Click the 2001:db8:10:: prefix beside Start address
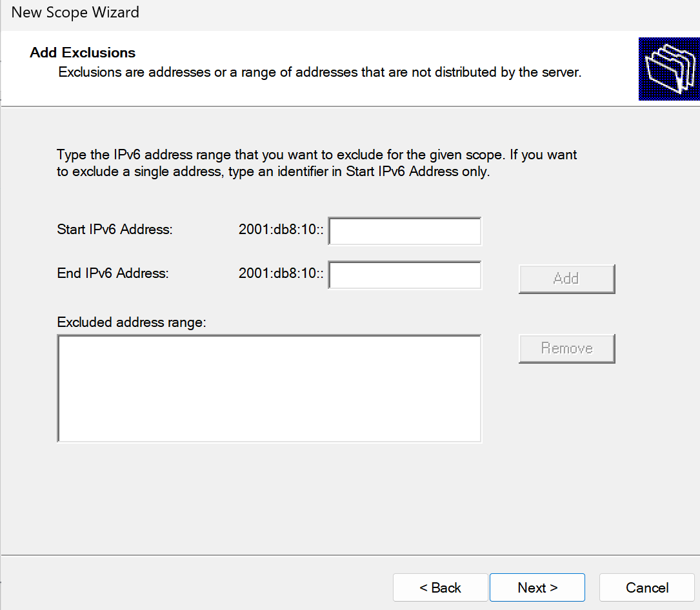700x610 pixels. (281, 230)
